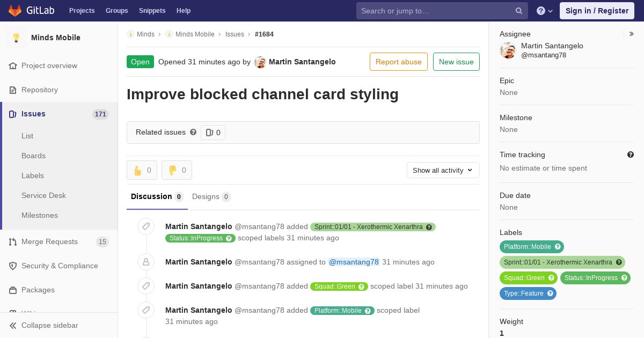Open the Groups menu
Screen dimensions: 644x338
(x=116, y=11)
